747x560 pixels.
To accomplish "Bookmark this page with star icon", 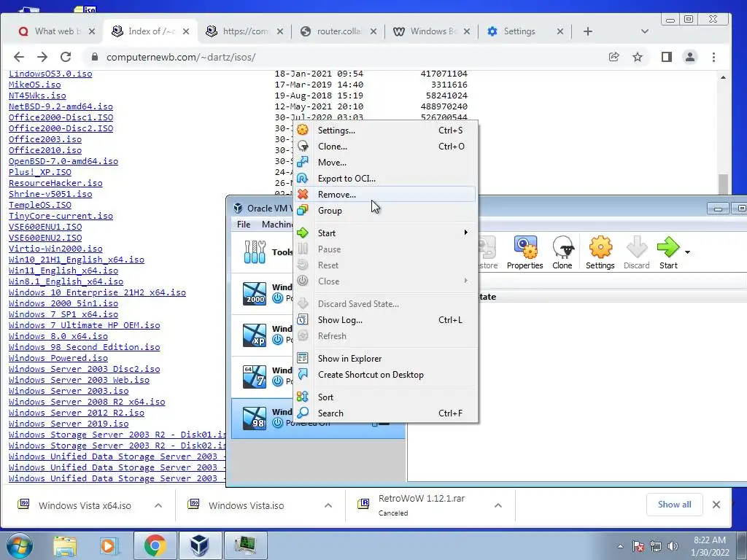I will [638, 57].
